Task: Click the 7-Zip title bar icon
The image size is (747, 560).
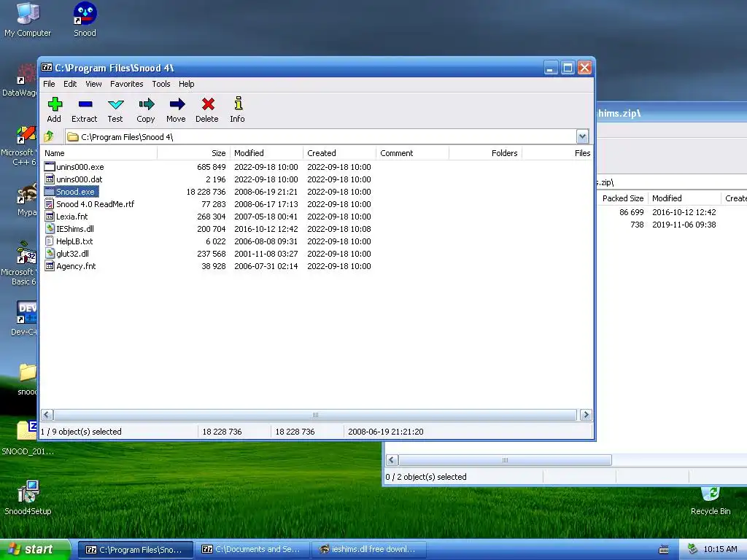Action: pos(46,68)
